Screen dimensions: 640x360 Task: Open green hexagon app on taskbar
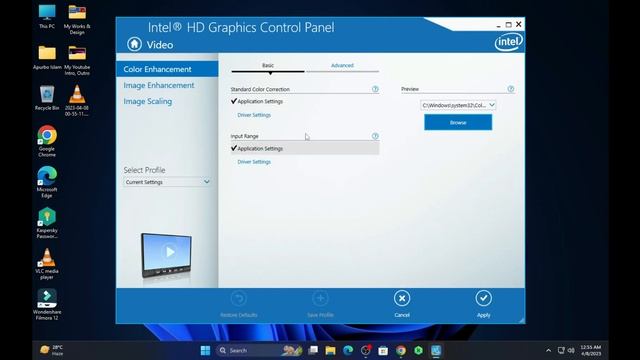pyautogui.click(x=418, y=350)
